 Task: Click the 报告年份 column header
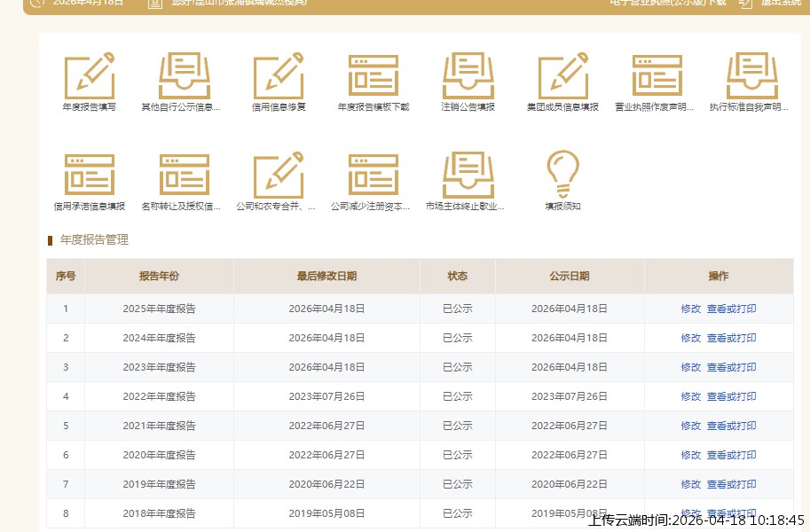159,277
